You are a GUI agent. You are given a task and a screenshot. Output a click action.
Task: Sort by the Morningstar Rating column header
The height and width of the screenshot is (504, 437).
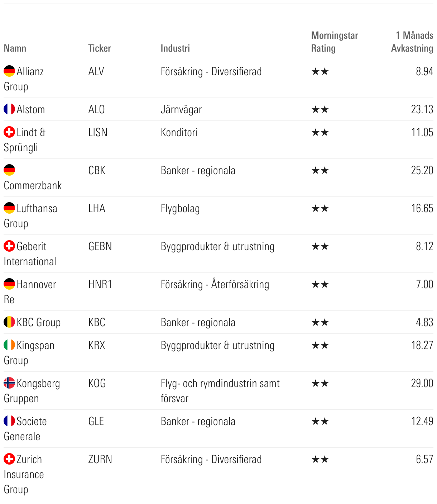click(x=334, y=42)
